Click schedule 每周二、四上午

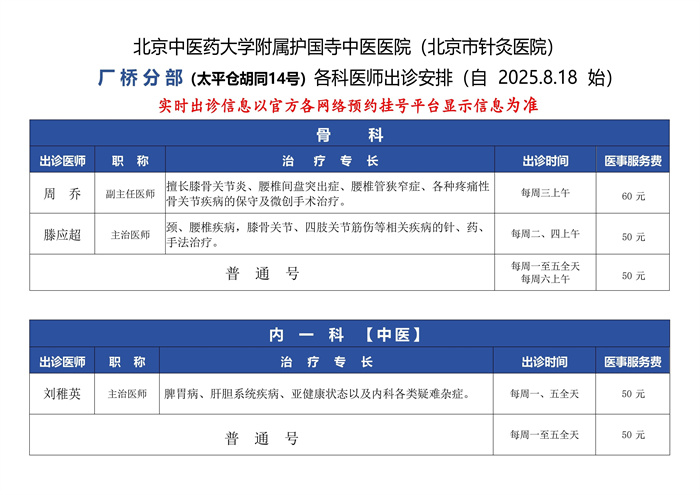coord(545,233)
